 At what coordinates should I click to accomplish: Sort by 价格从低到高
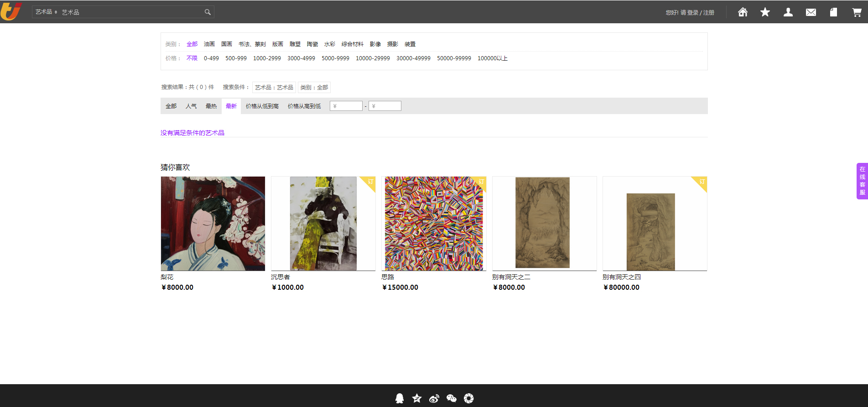(262, 106)
